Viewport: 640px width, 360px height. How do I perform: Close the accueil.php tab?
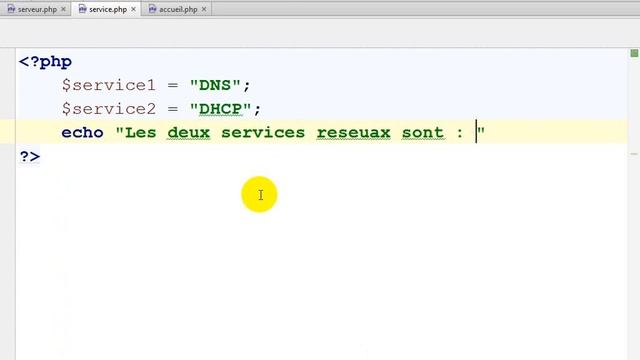point(204,9)
